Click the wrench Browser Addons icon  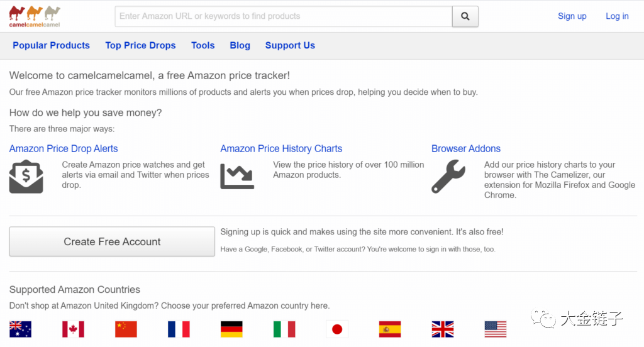[x=448, y=177]
